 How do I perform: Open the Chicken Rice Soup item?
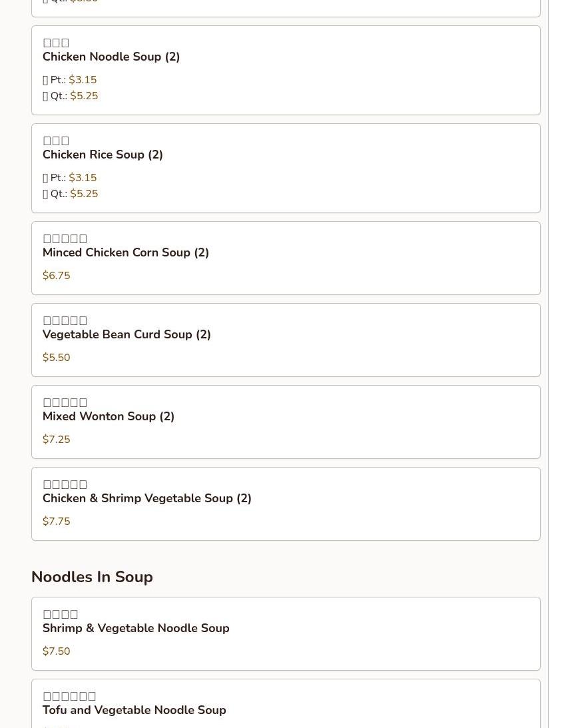coord(103,155)
